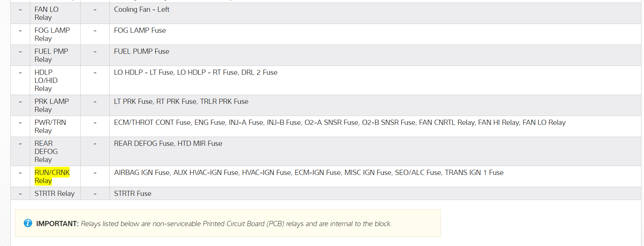Select the FOG LAMP Relay cell
This screenshot has height=246, width=644.
coord(52,34)
